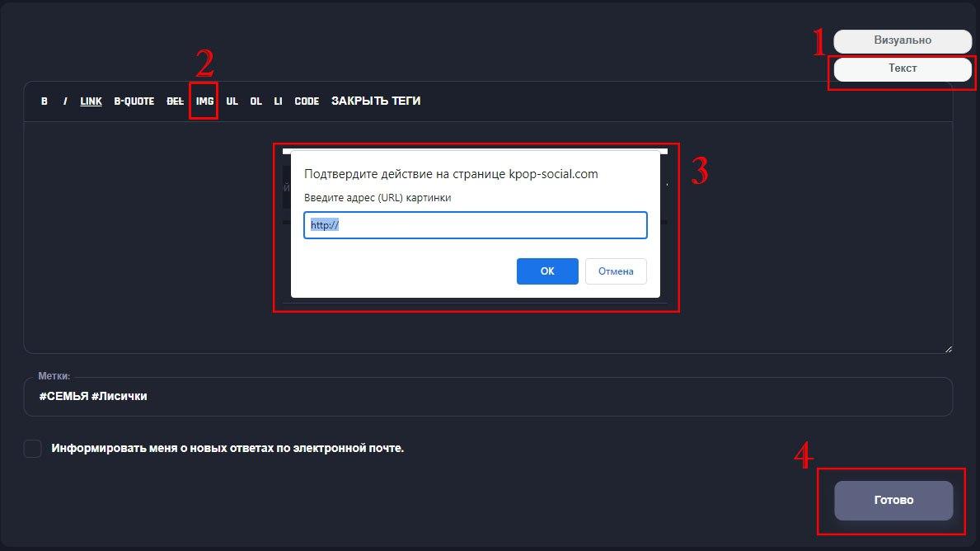Image resolution: width=980 pixels, height=551 pixels.
Task: Insert an image using the IMG button
Action: 204,101
